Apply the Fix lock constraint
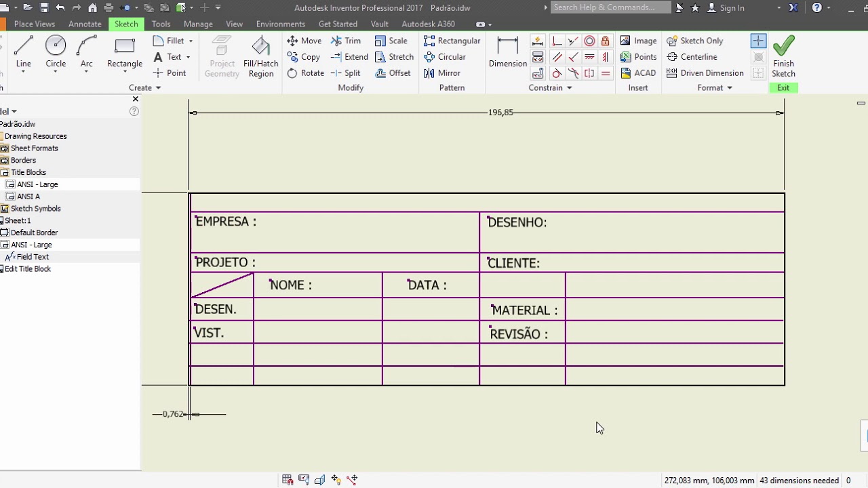Viewport: 868px width, 488px height. [x=605, y=41]
